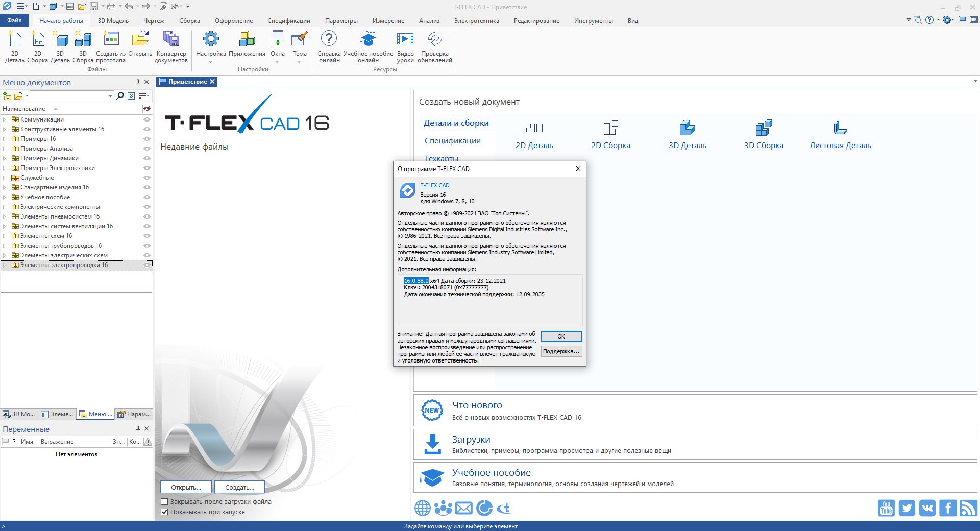This screenshot has width=980, height=531.
Task: Click the T-FLEX CAD hyperlink in dialog
Action: [x=435, y=185]
